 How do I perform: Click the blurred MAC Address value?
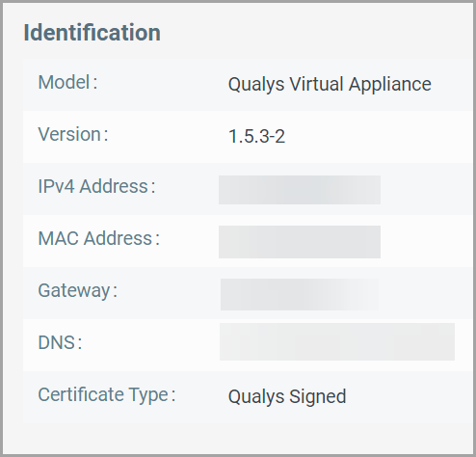click(300, 242)
